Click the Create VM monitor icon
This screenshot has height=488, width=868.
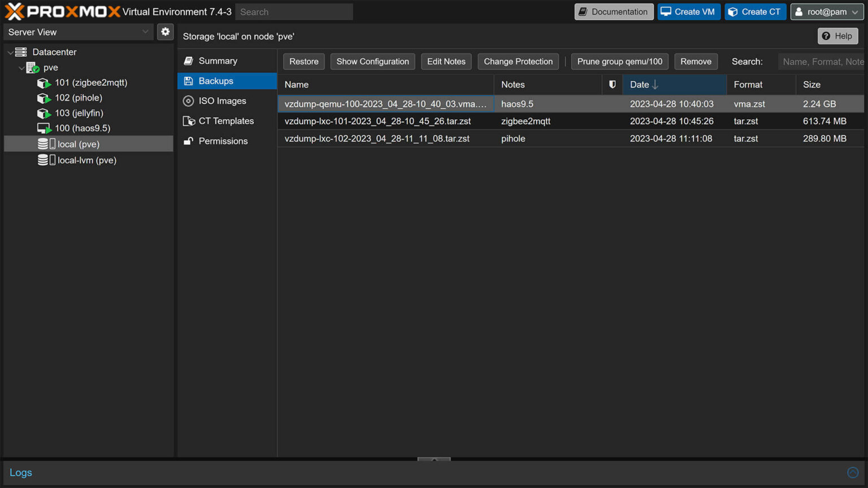(667, 11)
